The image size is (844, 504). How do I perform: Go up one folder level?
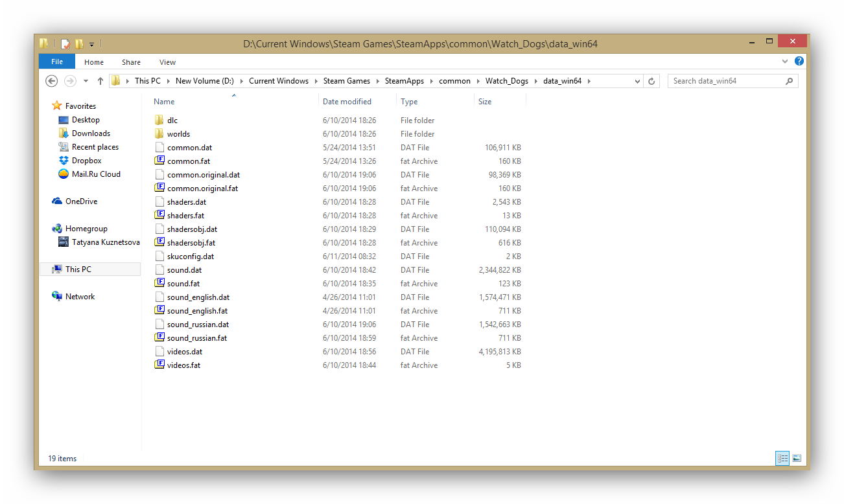(100, 81)
